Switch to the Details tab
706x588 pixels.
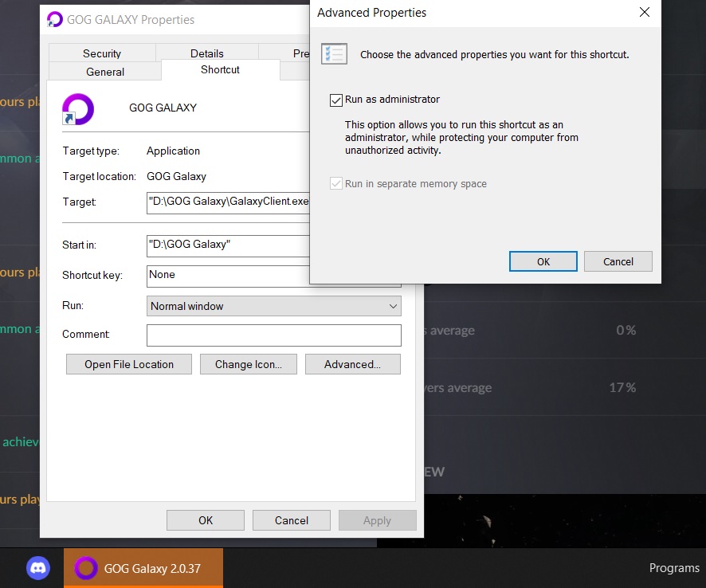[x=207, y=53]
